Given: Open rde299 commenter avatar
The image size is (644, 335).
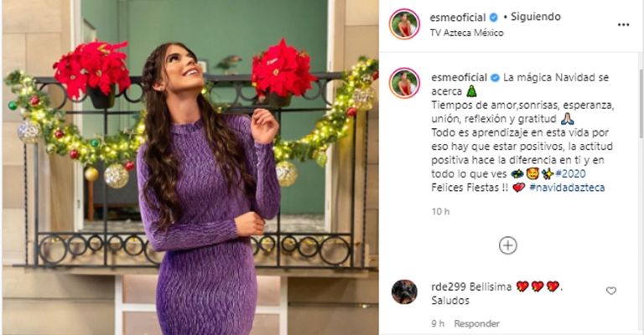Looking at the screenshot, I should click(404, 291).
